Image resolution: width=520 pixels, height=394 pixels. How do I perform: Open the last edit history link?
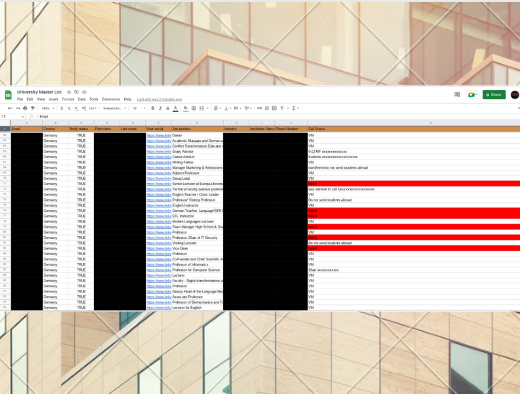[x=159, y=99]
